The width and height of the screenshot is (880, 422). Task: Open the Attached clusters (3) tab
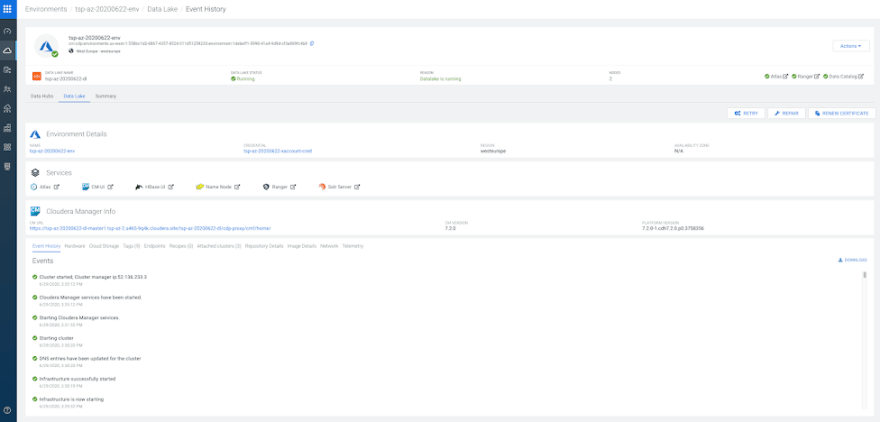[x=219, y=246]
